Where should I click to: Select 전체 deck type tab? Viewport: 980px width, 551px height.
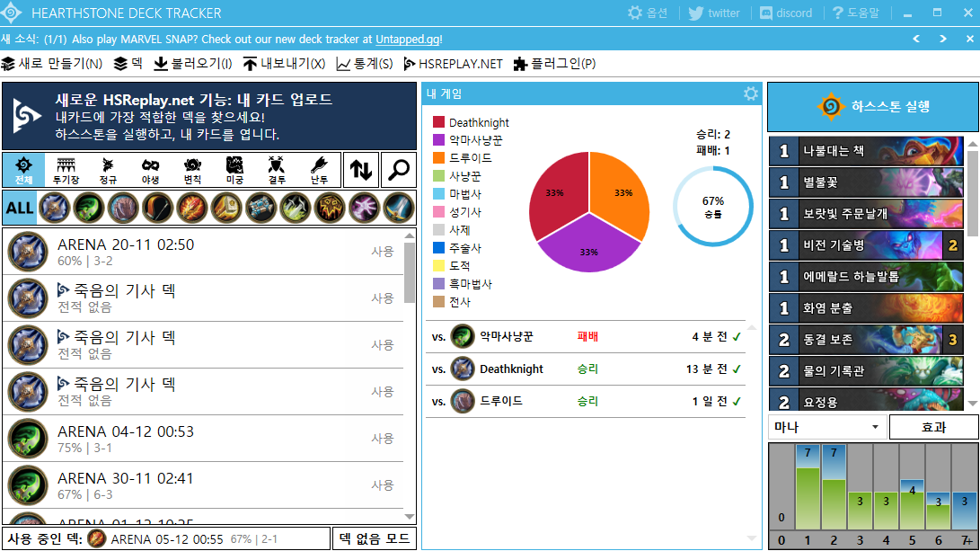tap(23, 170)
